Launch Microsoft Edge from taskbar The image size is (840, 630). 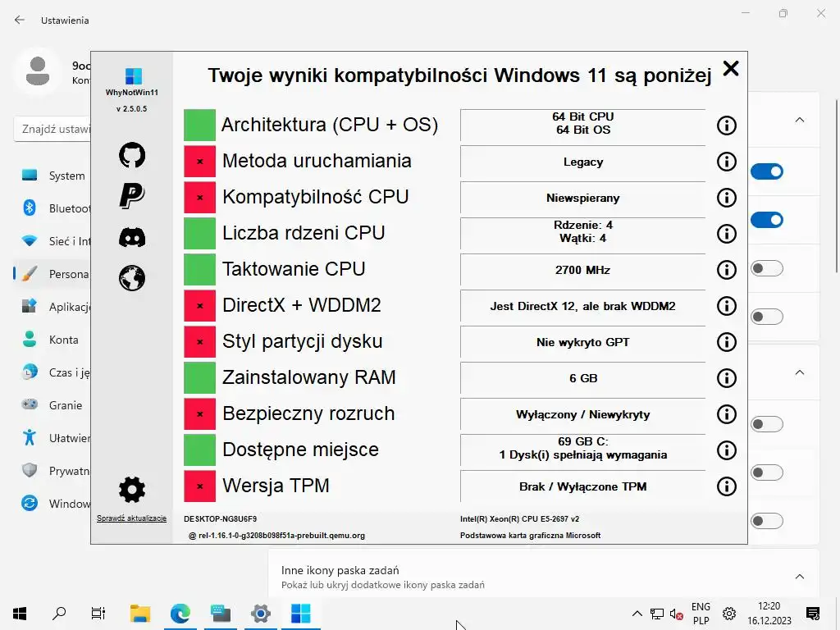[180, 614]
